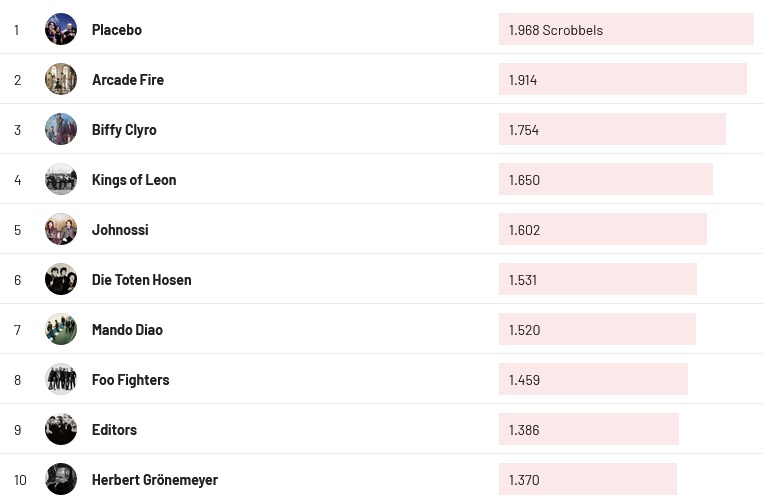Screen dimensions: 763x503
Task: Click Die Toten Hosen's 1.531 count bar
Action: pyautogui.click(x=598, y=279)
